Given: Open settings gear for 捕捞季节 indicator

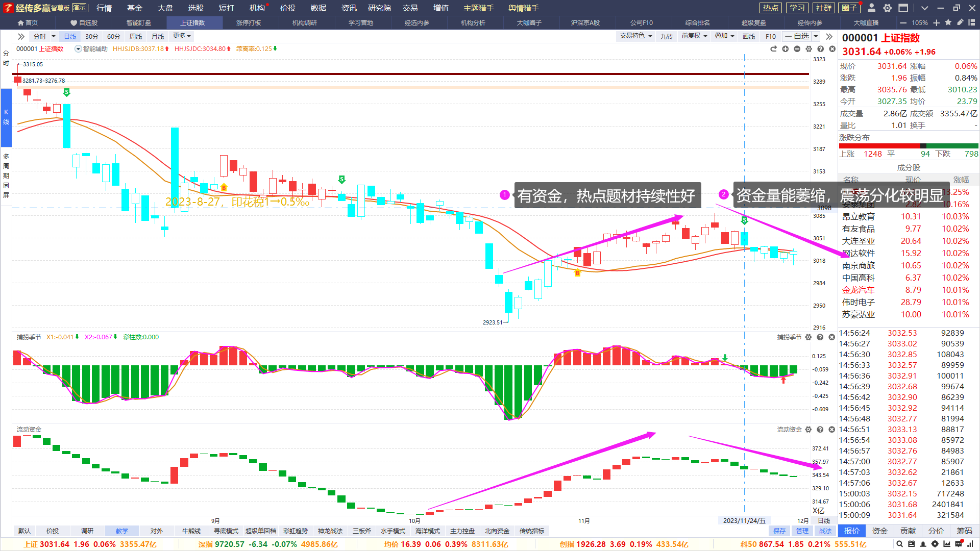Looking at the screenshot, I should (808, 337).
